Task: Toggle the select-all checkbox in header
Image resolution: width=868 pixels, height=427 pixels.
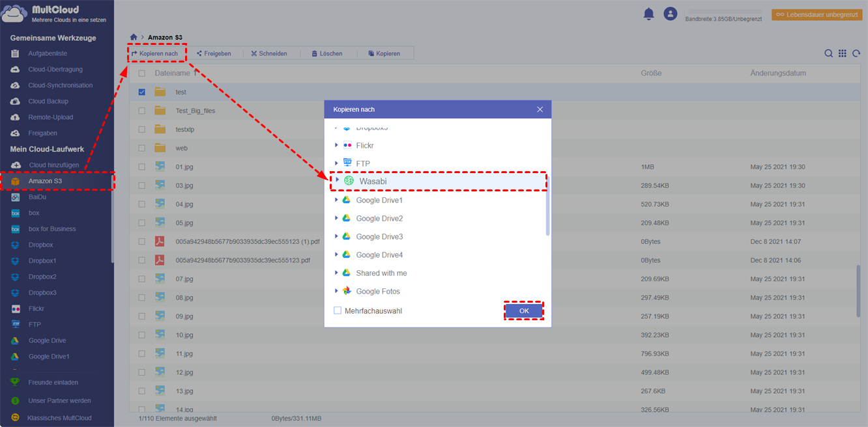Action: click(x=142, y=74)
